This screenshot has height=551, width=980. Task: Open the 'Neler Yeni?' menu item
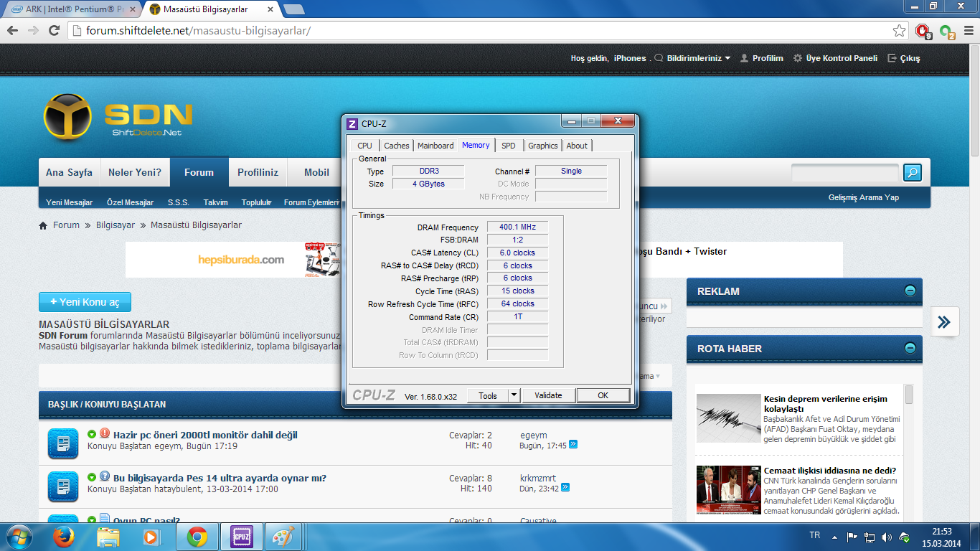coord(135,172)
